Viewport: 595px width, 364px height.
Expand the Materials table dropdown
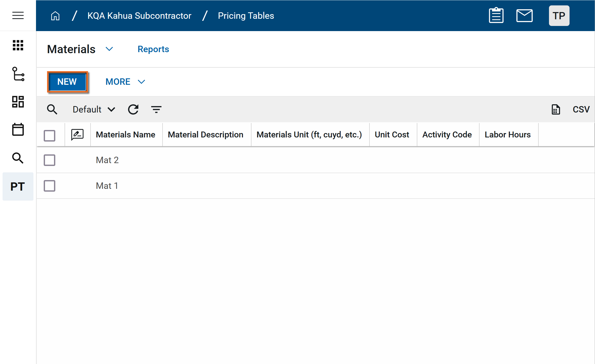click(109, 49)
